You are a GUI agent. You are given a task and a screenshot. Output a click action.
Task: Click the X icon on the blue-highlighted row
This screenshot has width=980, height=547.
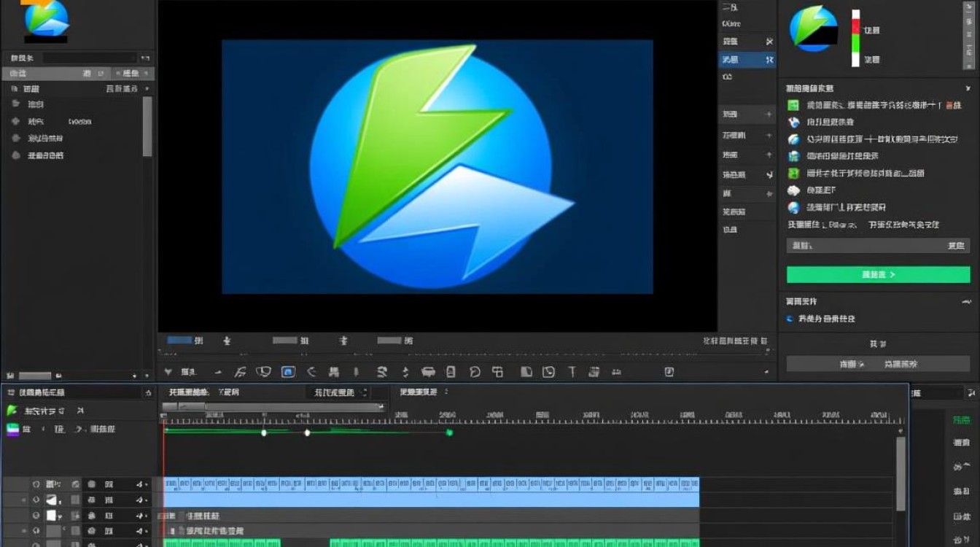[x=769, y=60]
